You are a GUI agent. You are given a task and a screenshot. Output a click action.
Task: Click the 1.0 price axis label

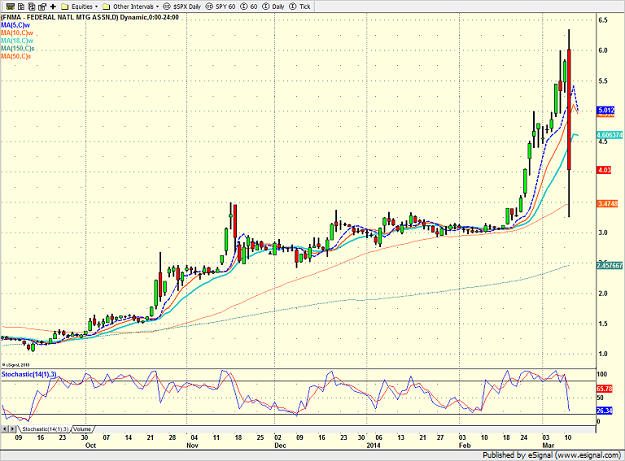coord(603,354)
